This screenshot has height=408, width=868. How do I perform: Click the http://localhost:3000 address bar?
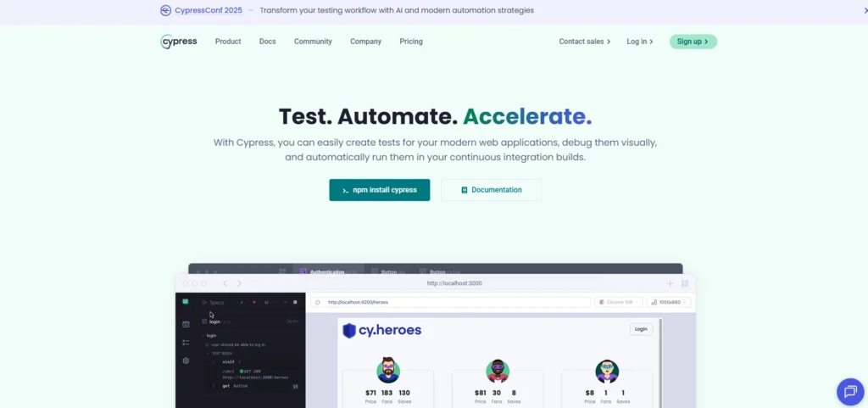click(x=454, y=283)
